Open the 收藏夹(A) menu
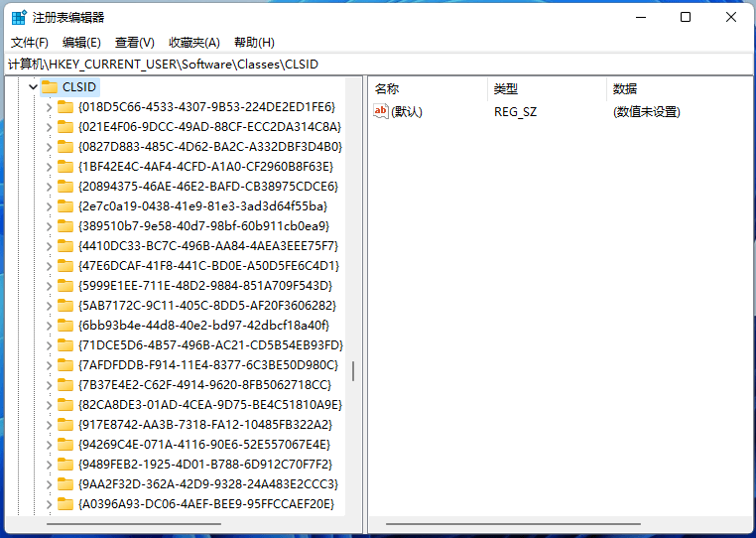The image size is (756, 538). pos(193,43)
